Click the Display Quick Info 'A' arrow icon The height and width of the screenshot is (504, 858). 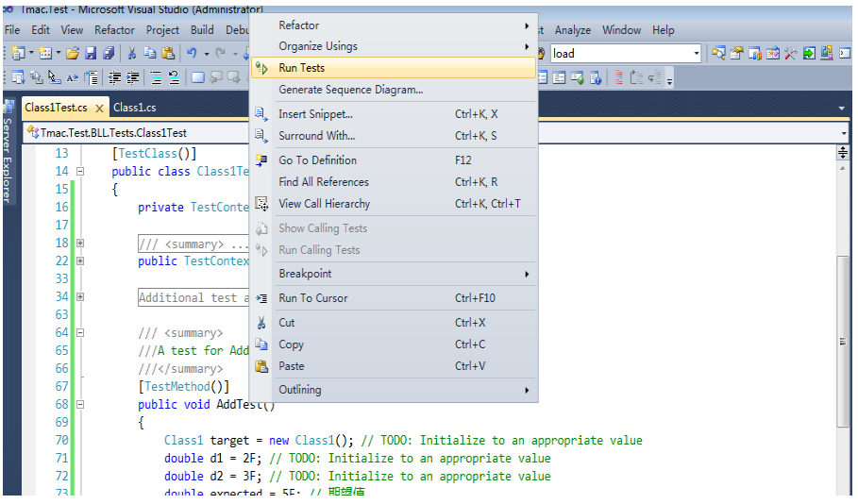click(x=73, y=77)
